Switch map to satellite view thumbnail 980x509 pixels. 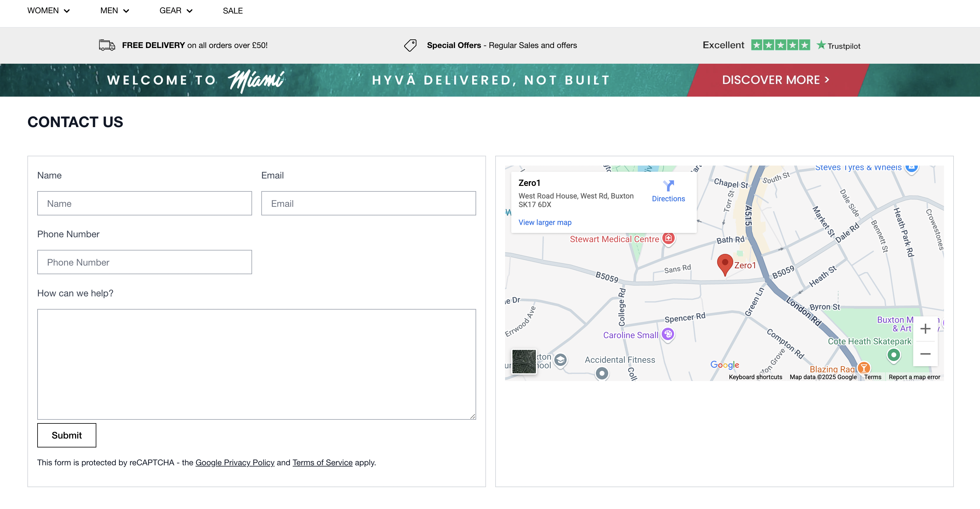coord(524,362)
